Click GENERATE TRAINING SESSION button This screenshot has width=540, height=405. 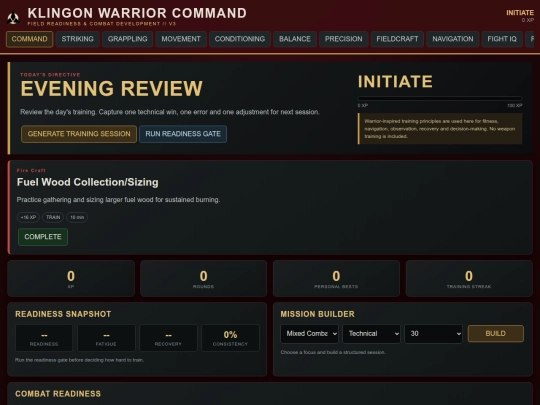click(79, 134)
